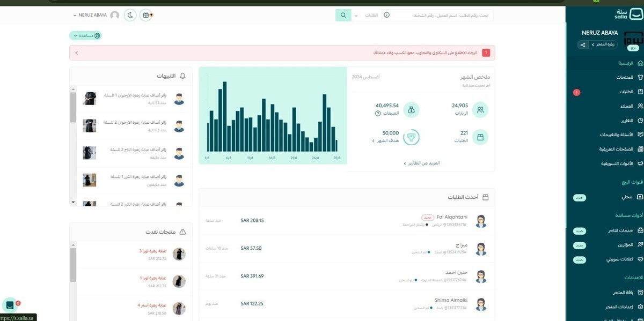The height and width of the screenshot is (321, 644).
Task: Click the teal search magnifier icon
Action: (343, 15)
